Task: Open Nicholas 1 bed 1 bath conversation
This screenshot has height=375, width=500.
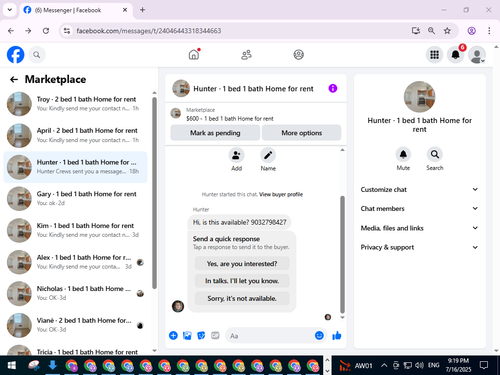Action: 76,294
